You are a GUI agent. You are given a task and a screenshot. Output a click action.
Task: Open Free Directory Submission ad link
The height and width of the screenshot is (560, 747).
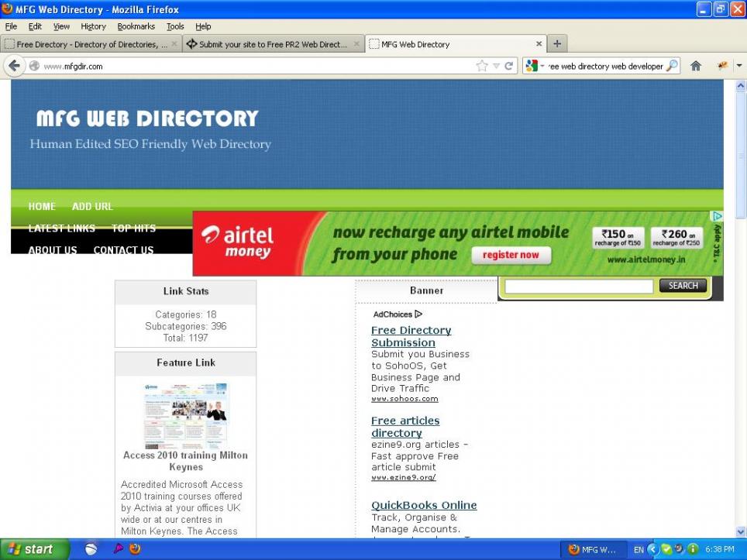click(411, 336)
